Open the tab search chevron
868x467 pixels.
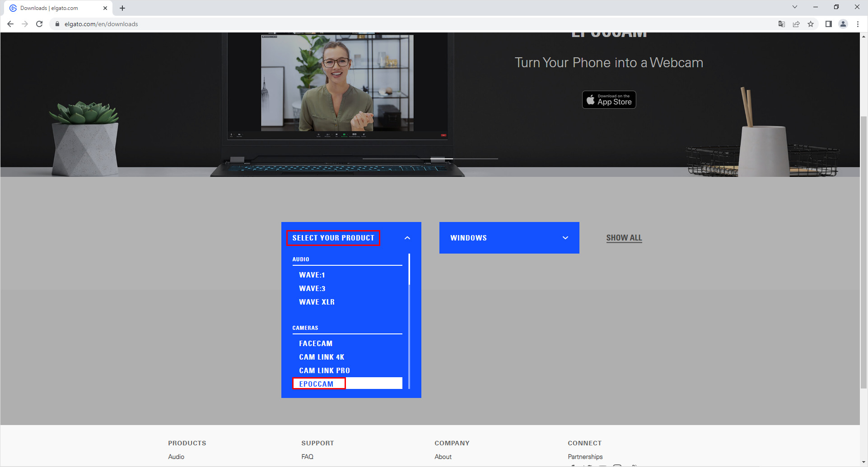click(x=795, y=7)
